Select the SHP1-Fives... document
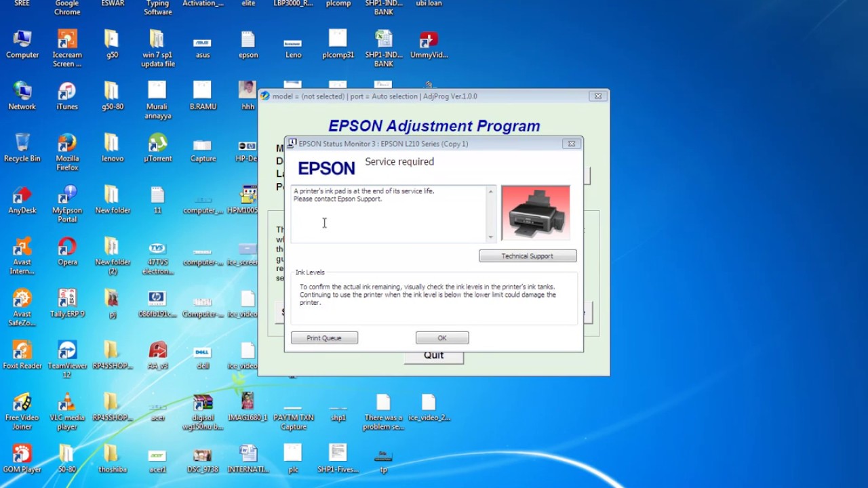The height and width of the screenshot is (488, 868). 338,459
